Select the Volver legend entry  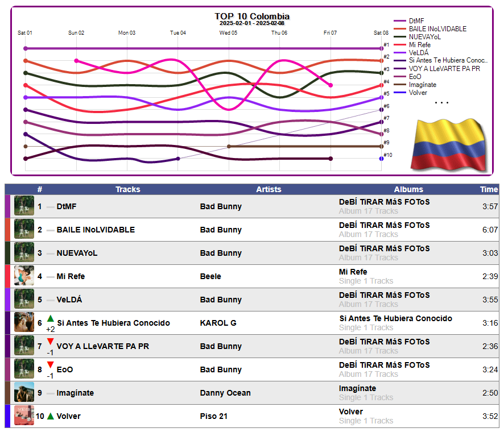(x=411, y=93)
